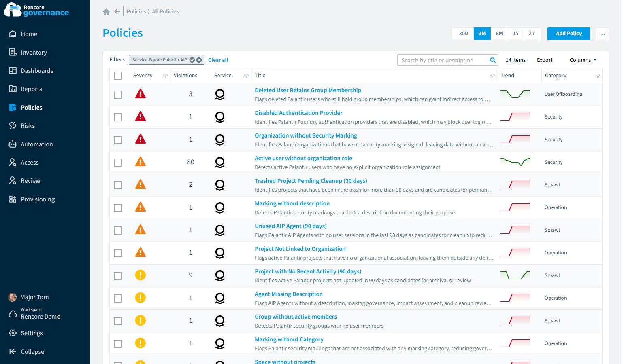This screenshot has width=622, height=364.
Task: Check the box for Trashed Project Pending Cleanup
Action: click(x=118, y=185)
